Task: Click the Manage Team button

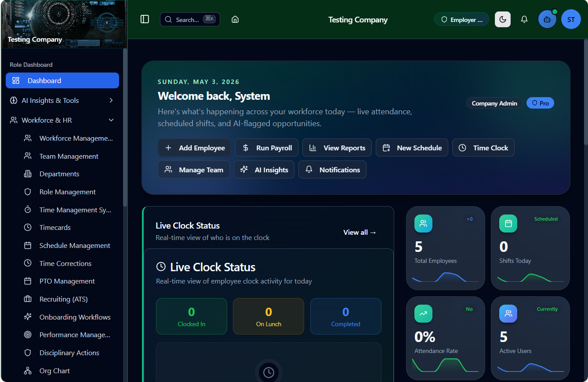Action: tap(194, 170)
